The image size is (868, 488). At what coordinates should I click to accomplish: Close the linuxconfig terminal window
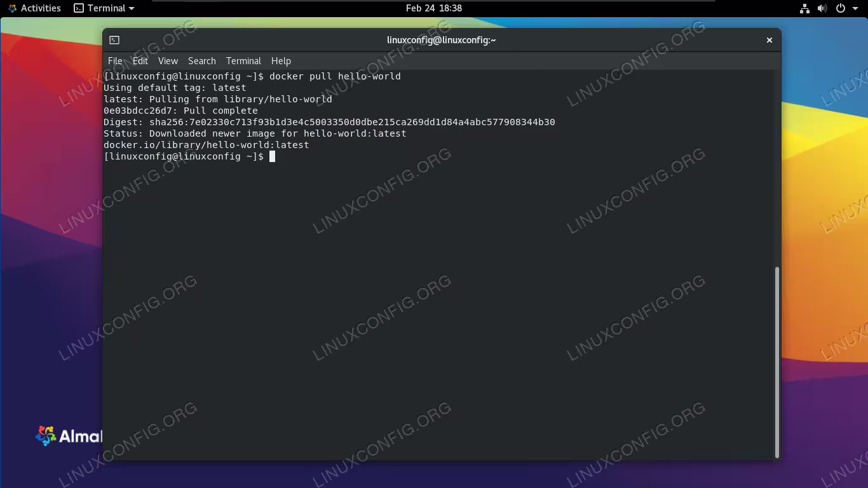pos(769,40)
